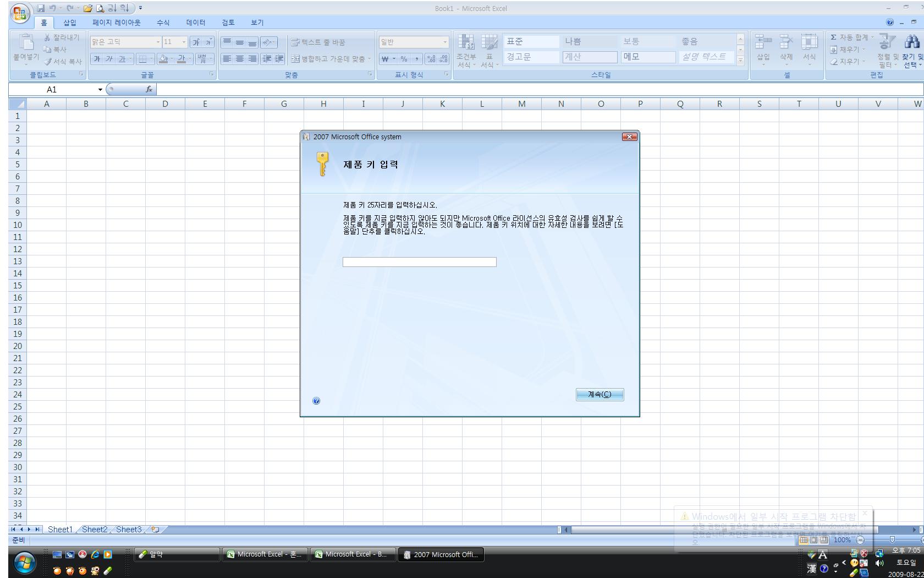Image resolution: width=924 pixels, height=578 pixels.
Task: Click the Copy (복사) button
Action: (x=55, y=50)
